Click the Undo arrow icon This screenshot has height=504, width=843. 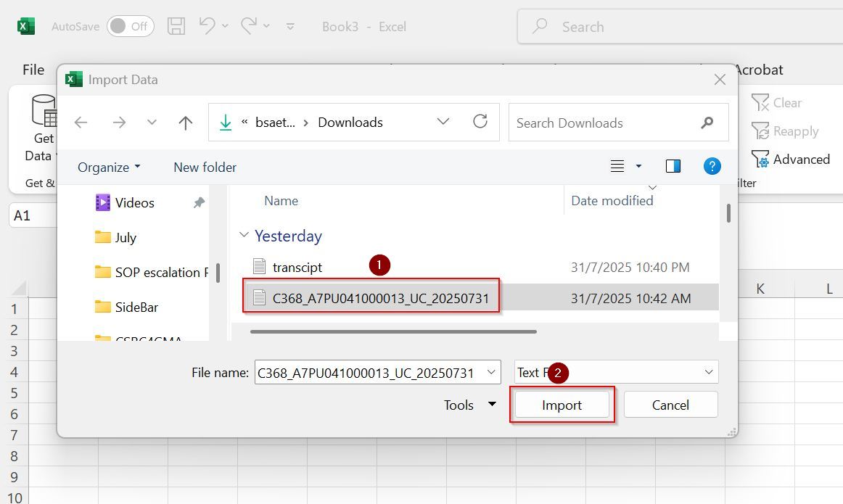pyautogui.click(x=207, y=26)
